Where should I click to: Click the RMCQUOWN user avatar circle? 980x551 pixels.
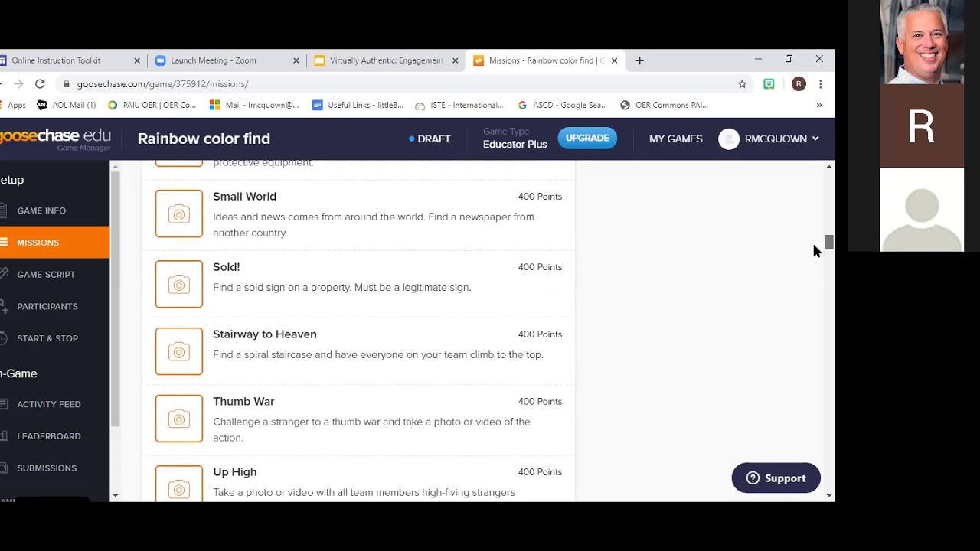[729, 139]
